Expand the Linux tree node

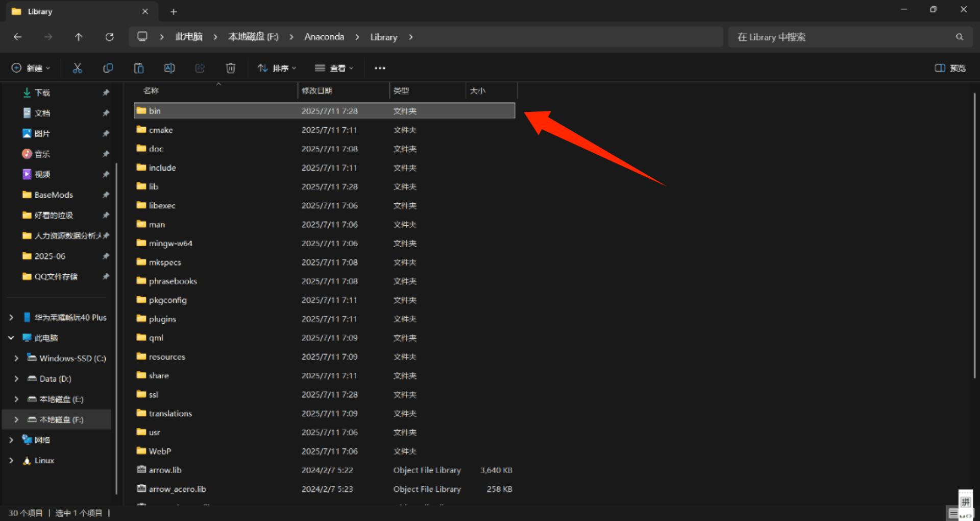(x=11, y=460)
